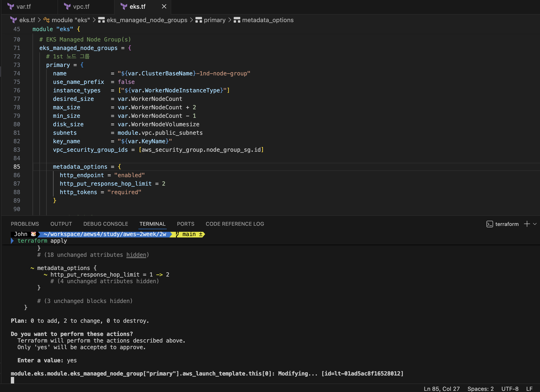Click the Terraform icon in breadcrumb bar
Viewport: 540px width, 392px height.
click(14, 20)
